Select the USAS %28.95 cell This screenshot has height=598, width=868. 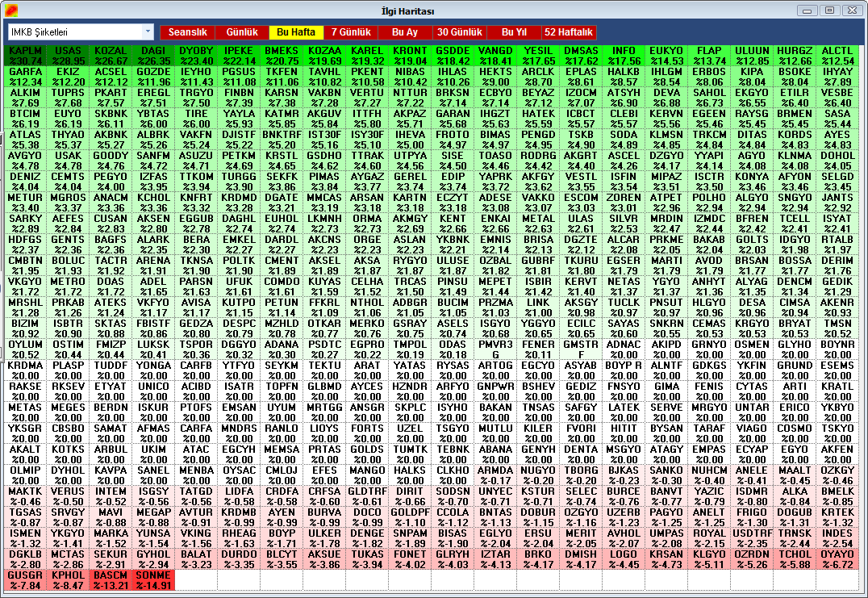pos(68,56)
